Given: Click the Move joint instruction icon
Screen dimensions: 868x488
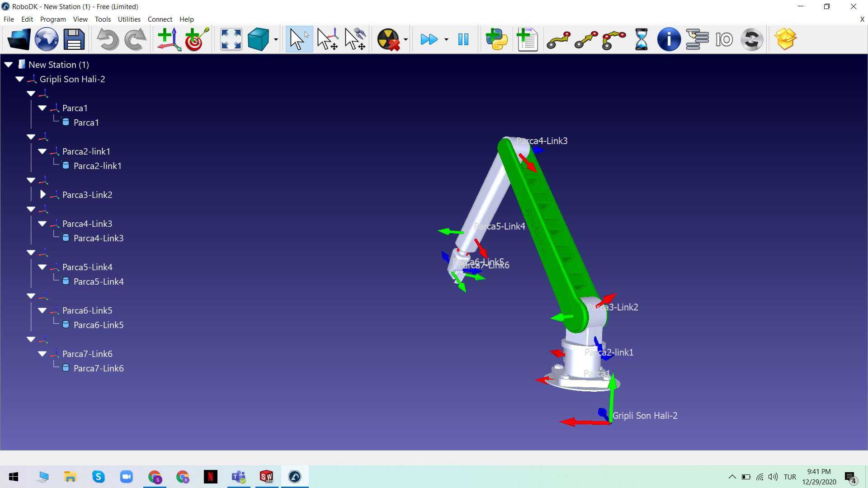Looking at the screenshot, I should click(559, 39).
